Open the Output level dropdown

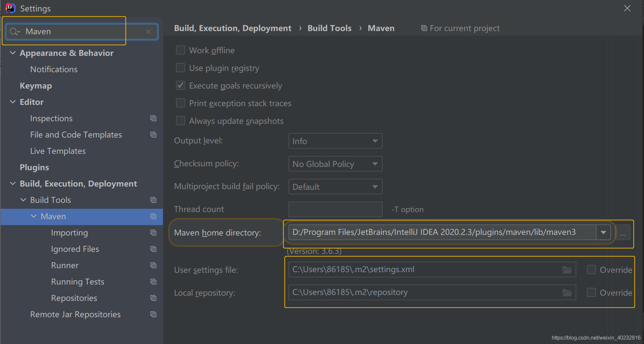335,141
